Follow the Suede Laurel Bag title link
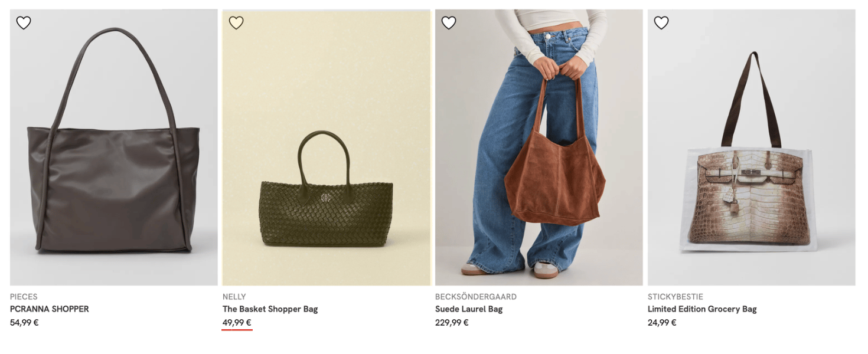868x354 pixels. (469, 309)
